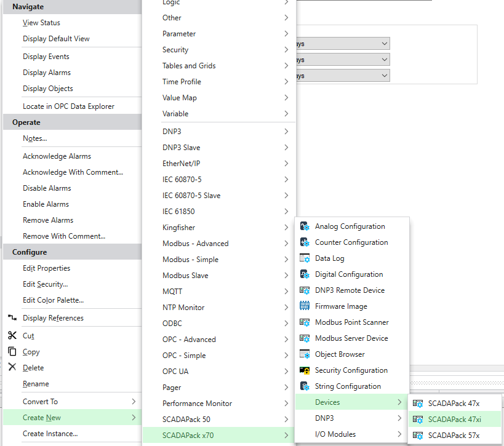Click the SCADAPack 57x device icon
Image resolution: width=504 pixels, height=446 pixels.
(417, 436)
